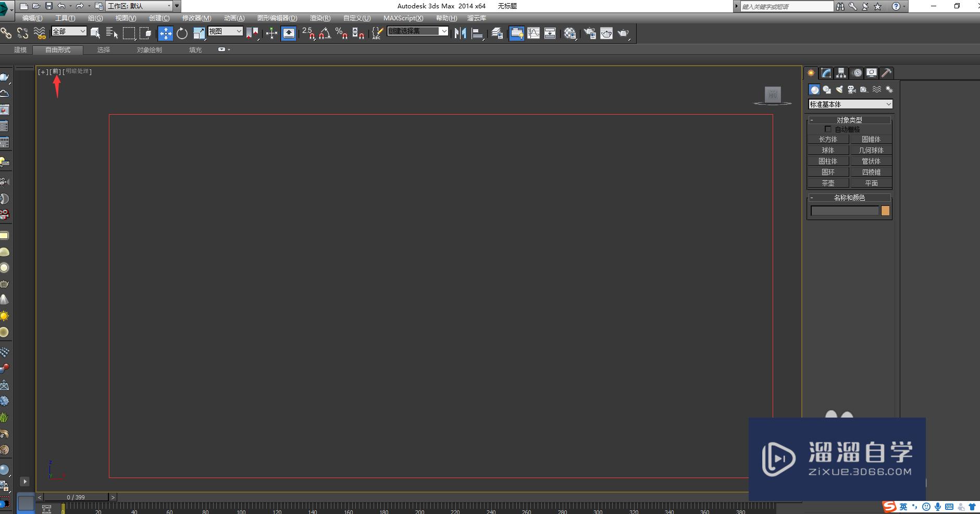
Task: Open the 标准基本体 object category dropdown
Action: (x=850, y=104)
